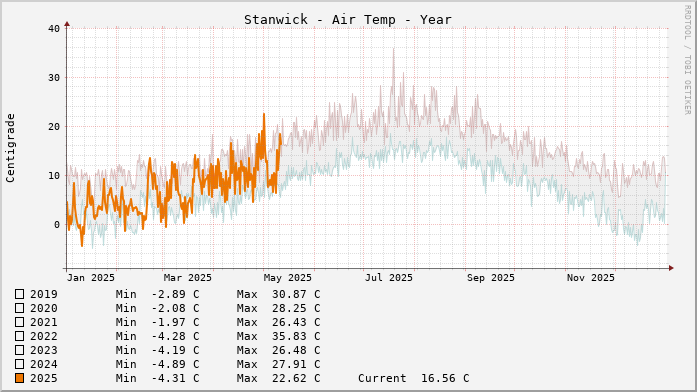Click the Nov 2025 x-axis label
Image resolution: width=697 pixels, height=392 pixels.
click(591, 278)
